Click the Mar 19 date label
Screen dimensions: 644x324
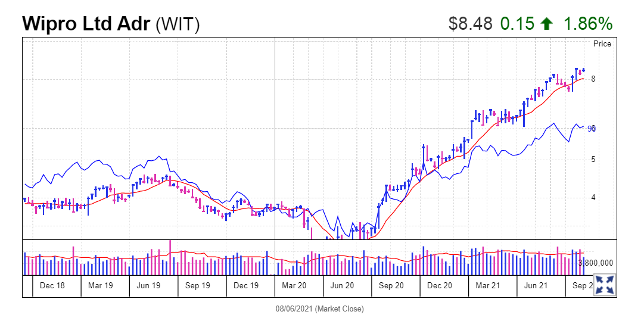(101, 285)
